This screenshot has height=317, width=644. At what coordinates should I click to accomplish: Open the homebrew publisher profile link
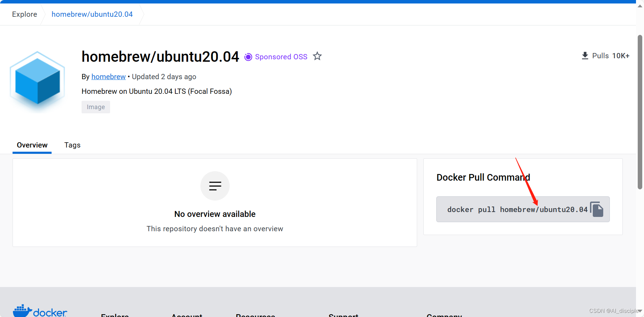tap(108, 77)
